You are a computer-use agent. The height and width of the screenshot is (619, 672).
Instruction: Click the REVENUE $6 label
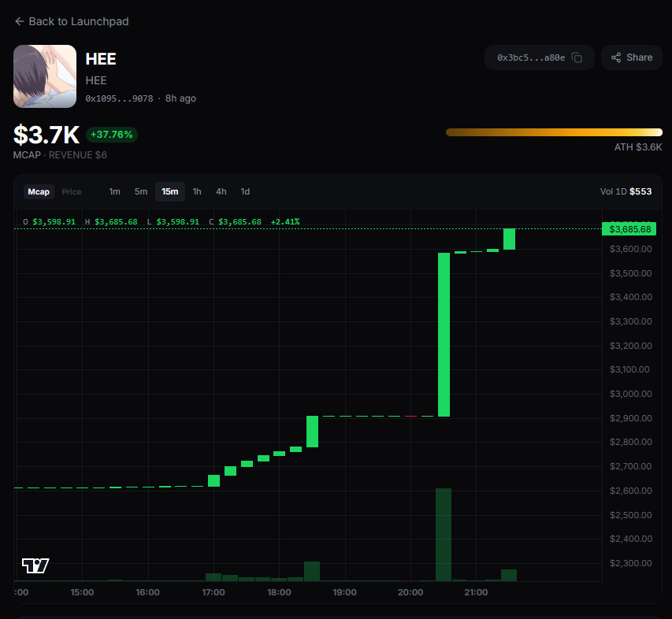(x=77, y=155)
